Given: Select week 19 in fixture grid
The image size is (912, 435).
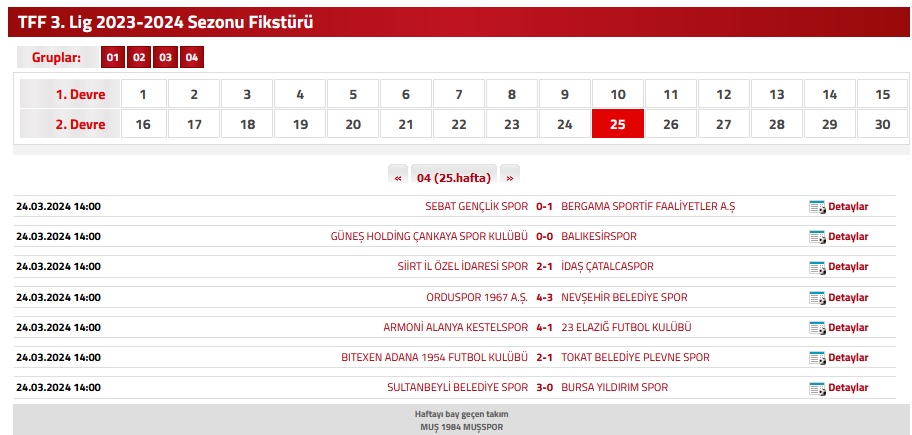Looking at the screenshot, I should point(300,124).
